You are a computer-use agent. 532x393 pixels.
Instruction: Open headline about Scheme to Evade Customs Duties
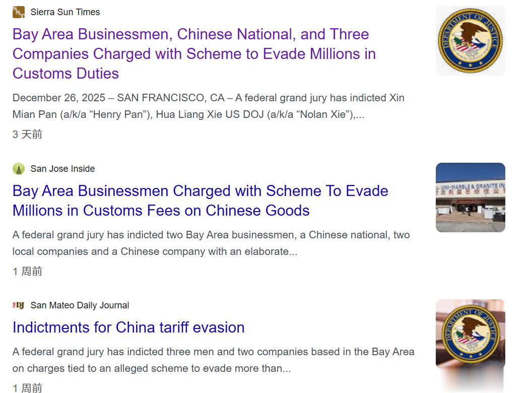(194, 53)
